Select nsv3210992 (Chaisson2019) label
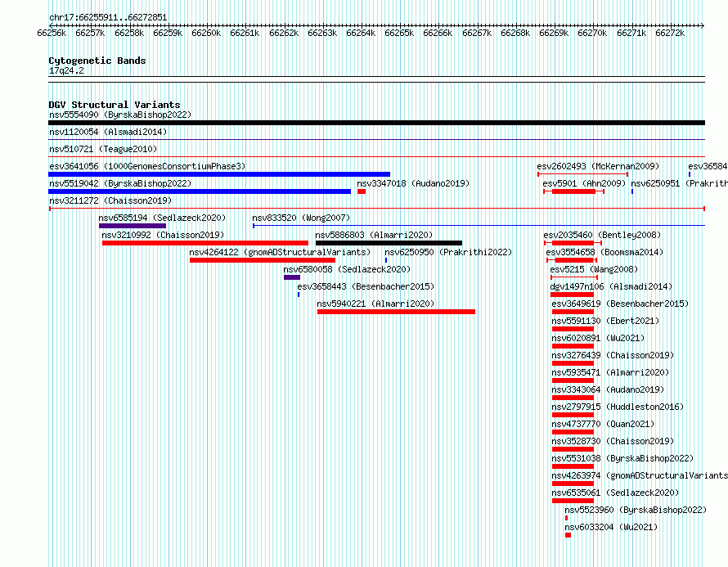 (163, 235)
